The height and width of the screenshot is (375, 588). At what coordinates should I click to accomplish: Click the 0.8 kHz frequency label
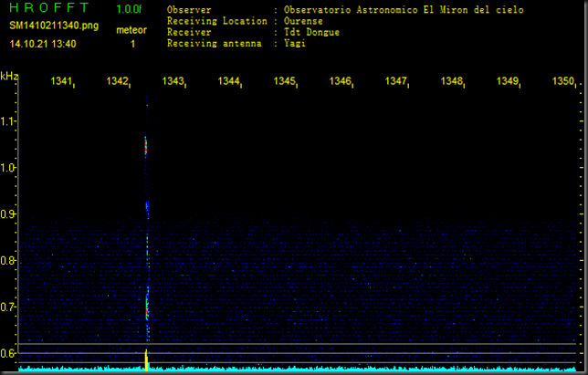7,261
